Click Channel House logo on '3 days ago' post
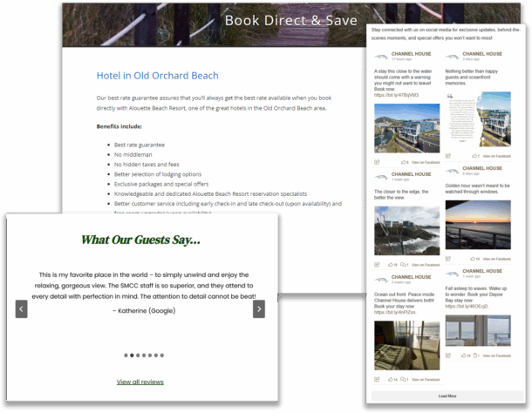Viewport: 532px width, 413px height. pos(453,57)
